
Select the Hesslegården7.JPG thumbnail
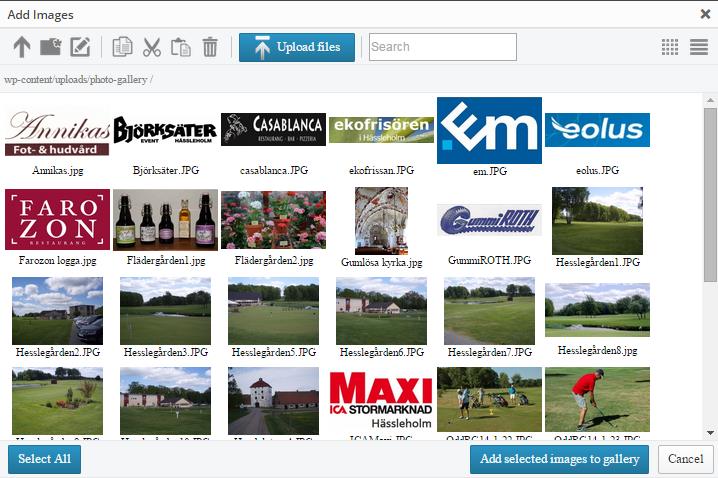click(x=490, y=311)
